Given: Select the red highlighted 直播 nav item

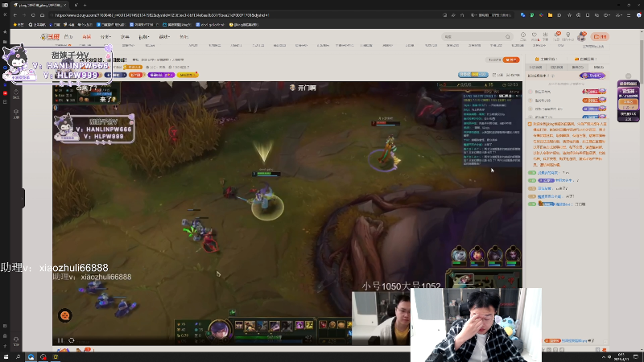Looking at the screenshot, I should click(86, 37).
